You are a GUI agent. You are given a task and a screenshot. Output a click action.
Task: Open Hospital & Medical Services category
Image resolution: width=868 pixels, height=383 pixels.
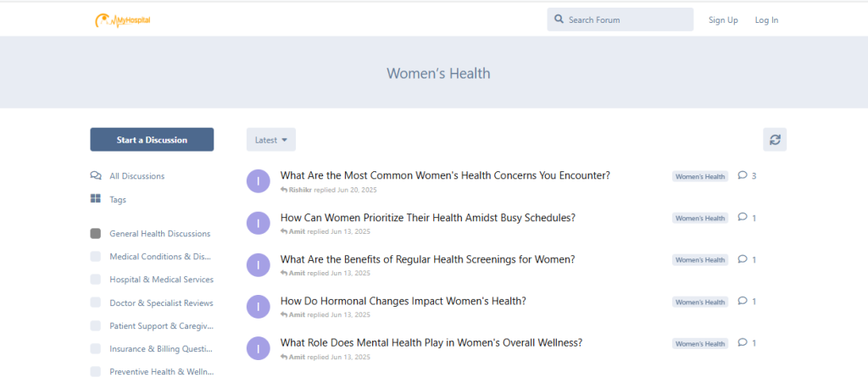click(x=161, y=280)
